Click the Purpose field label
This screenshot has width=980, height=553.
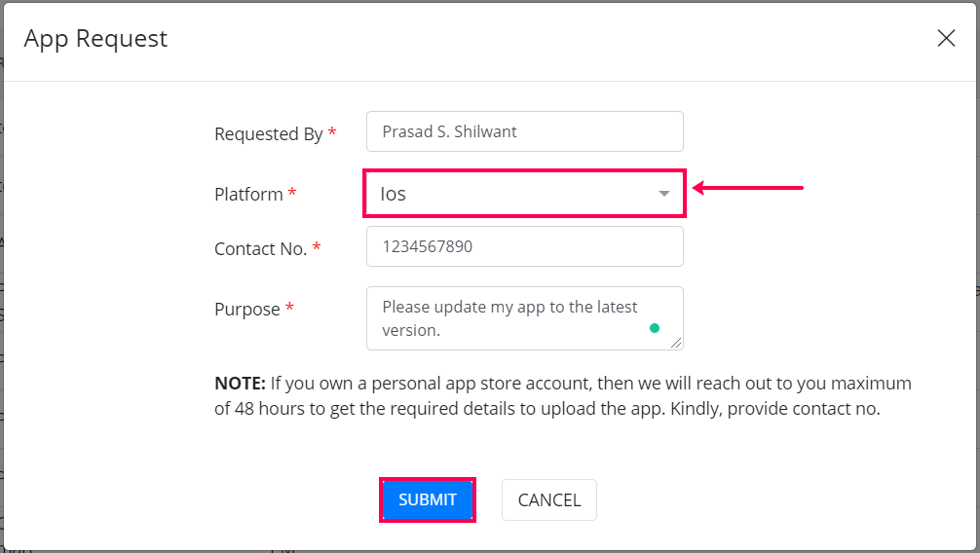pos(247,310)
